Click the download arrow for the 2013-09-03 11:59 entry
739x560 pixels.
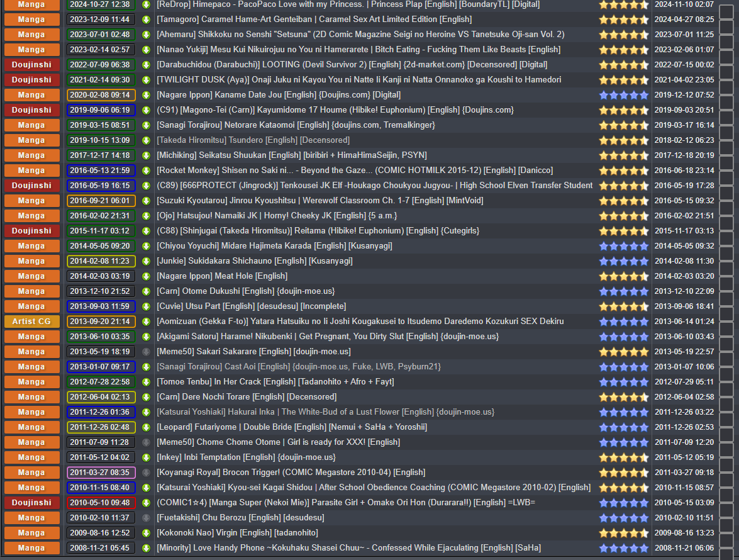point(146,306)
